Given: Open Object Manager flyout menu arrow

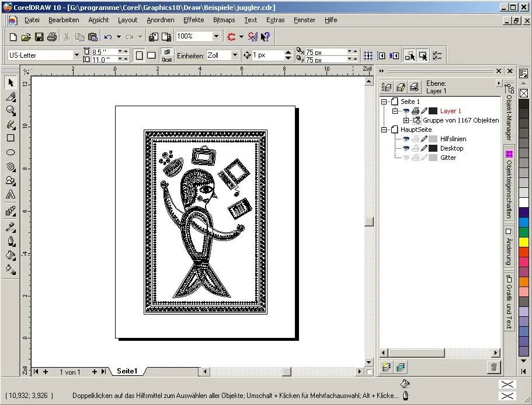Looking at the screenshot, I should 498,83.
